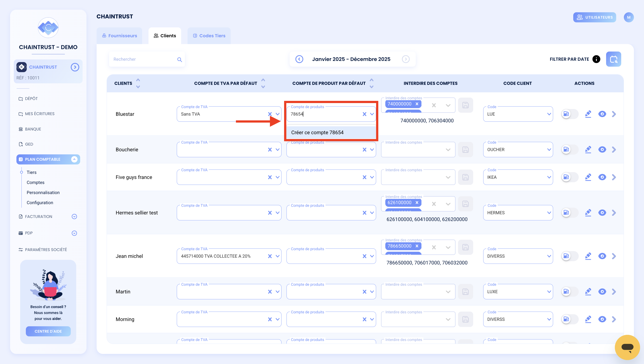Open Mes Écritures in the sidebar
The image size is (644, 364).
click(x=37, y=114)
